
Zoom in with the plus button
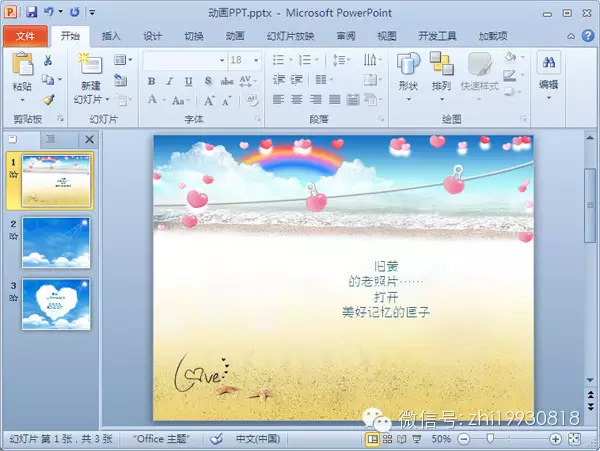(555, 439)
